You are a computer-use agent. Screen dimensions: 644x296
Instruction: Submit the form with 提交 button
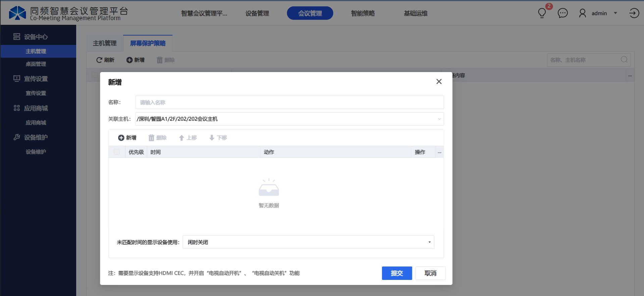pos(397,273)
